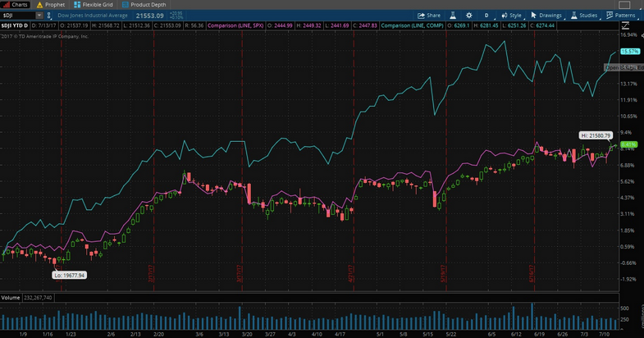
Task: Open the Product Depth tab
Action: (144, 5)
